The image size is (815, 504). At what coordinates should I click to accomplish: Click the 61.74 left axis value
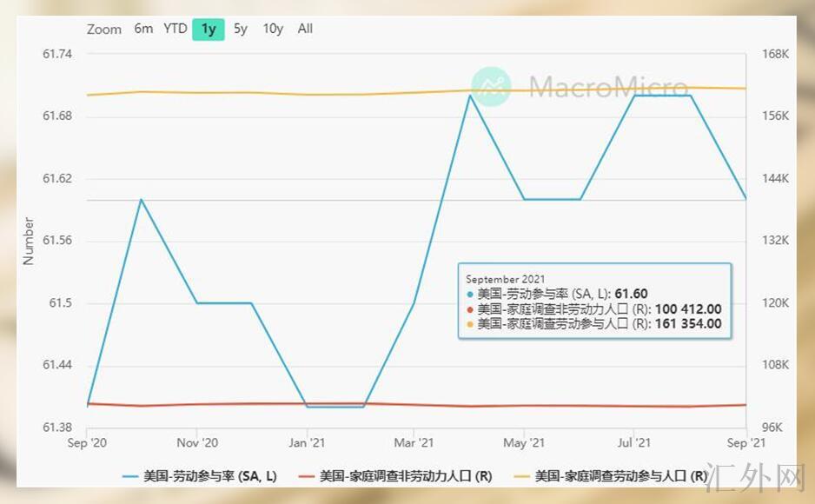57,54
